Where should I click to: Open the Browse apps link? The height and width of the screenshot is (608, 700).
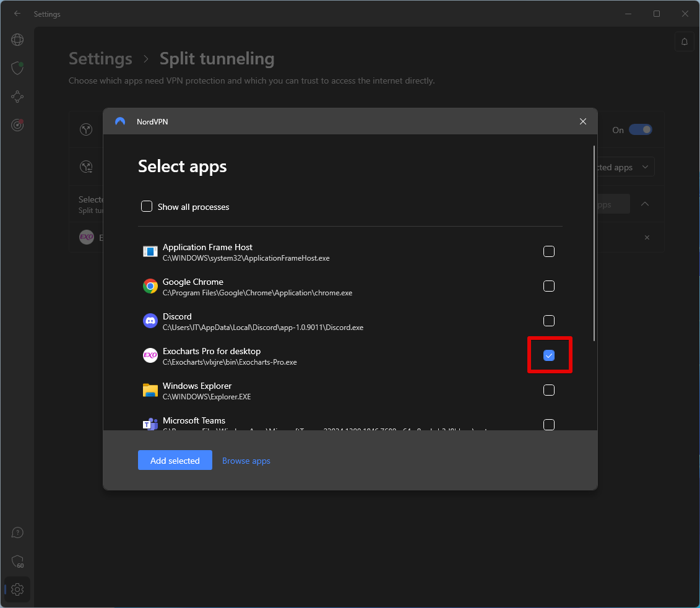click(x=246, y=461)
